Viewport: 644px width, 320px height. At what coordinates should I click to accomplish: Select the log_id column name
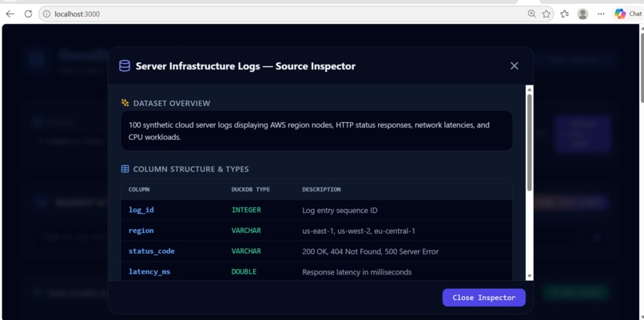[141, 210]
